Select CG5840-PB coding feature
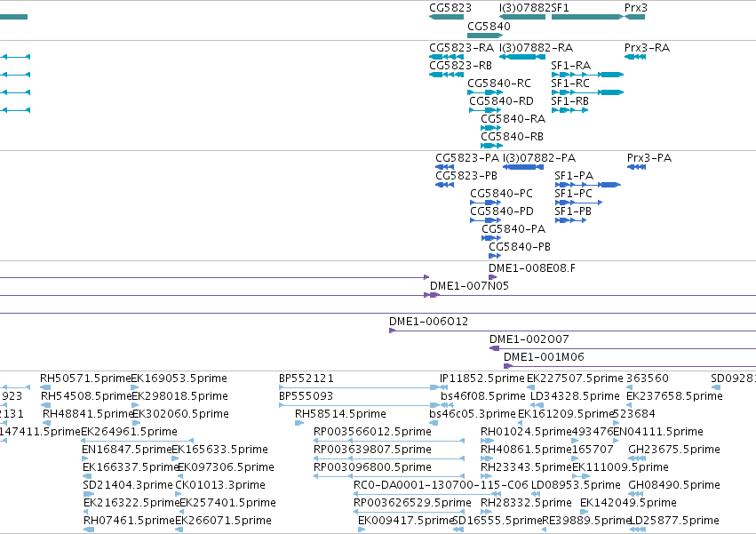 (520, 247)
